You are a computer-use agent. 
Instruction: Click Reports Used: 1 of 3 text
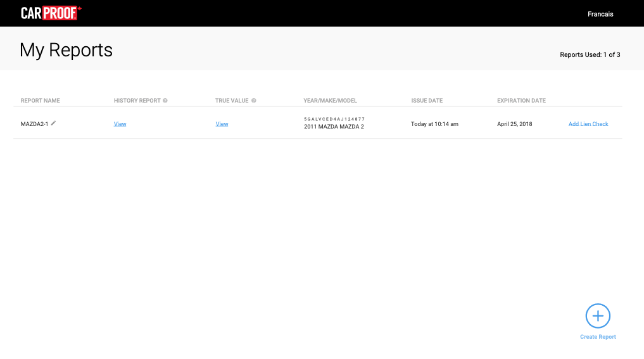point(590,54)
